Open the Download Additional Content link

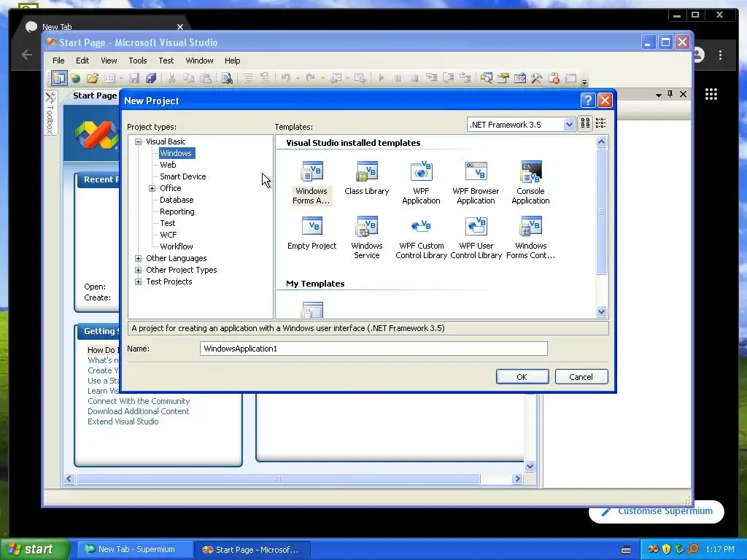(138, 411)
